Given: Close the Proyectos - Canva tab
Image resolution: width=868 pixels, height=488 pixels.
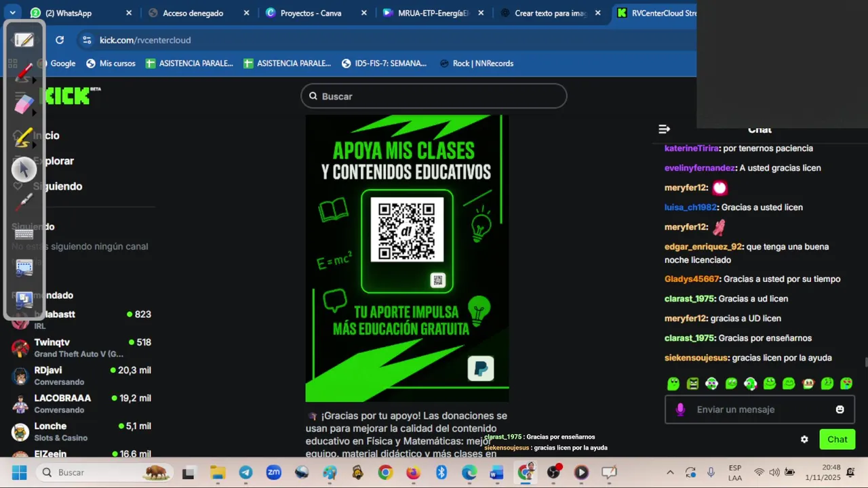Looking at the screenshot, I should (364, 13).
